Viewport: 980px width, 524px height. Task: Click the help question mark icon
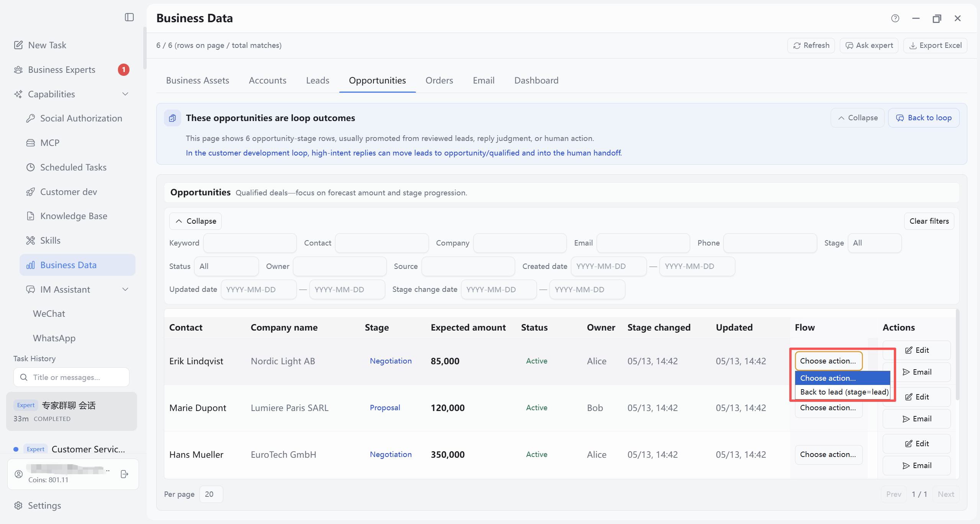coord(895,18)
